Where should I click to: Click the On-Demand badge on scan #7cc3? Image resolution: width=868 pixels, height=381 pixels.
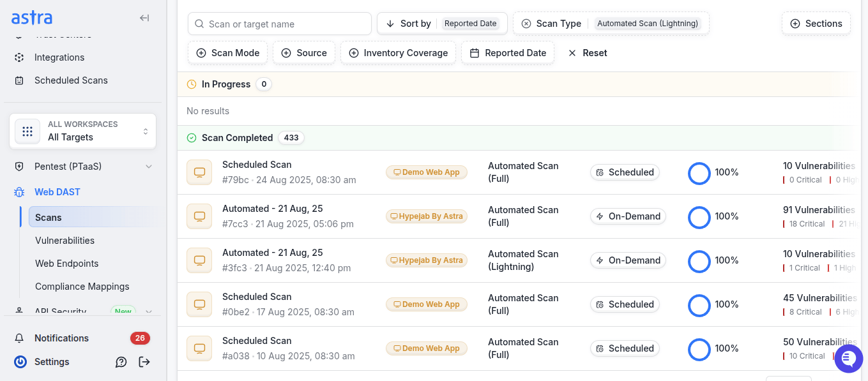click(628, 216)
